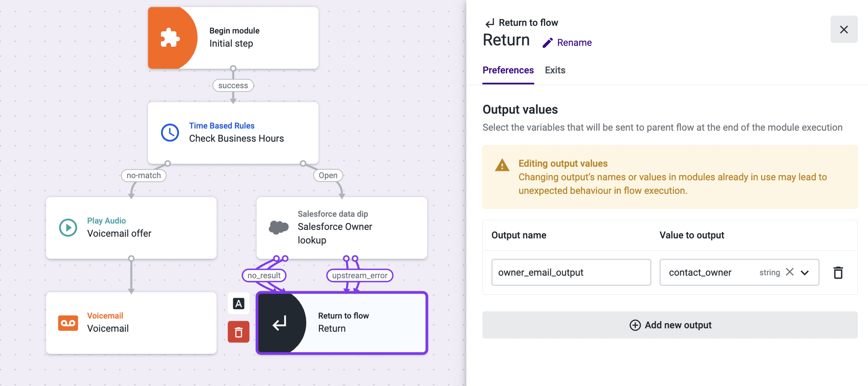This screenshot has width=868, height=386.
Task: Click the plus circle icon in Add new output
Action: point(635,325)
